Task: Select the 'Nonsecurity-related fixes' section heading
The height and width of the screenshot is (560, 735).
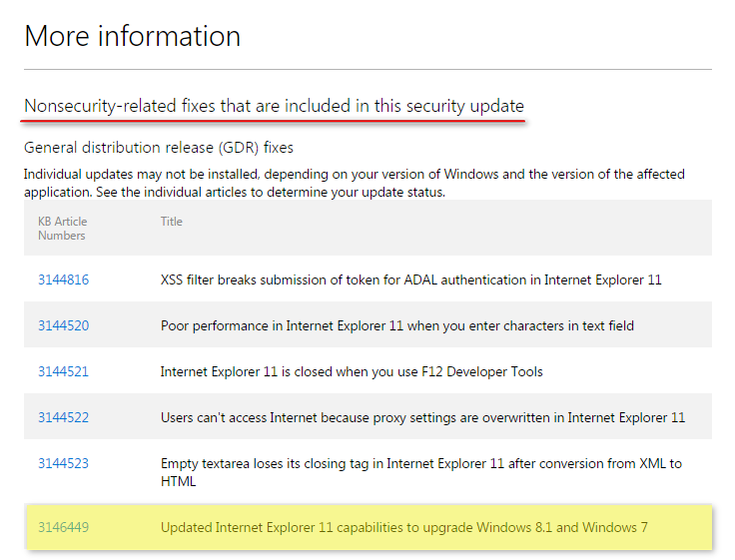Action: pos(274,106)
